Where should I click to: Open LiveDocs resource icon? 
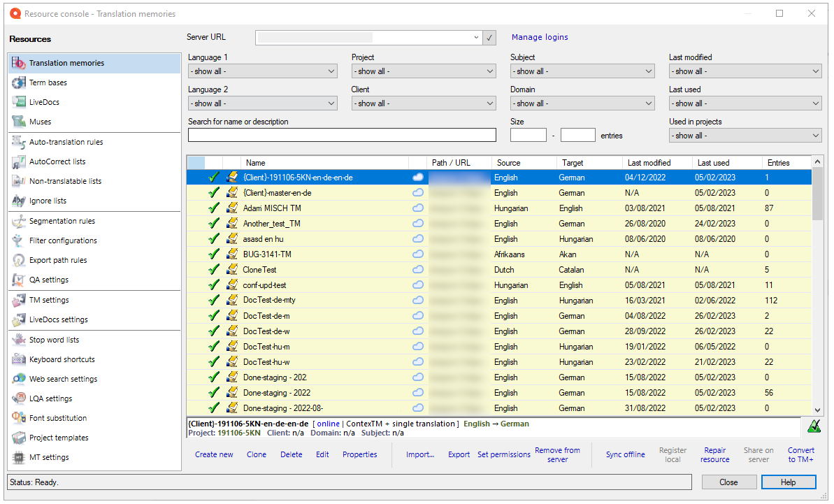pos(19,102)
